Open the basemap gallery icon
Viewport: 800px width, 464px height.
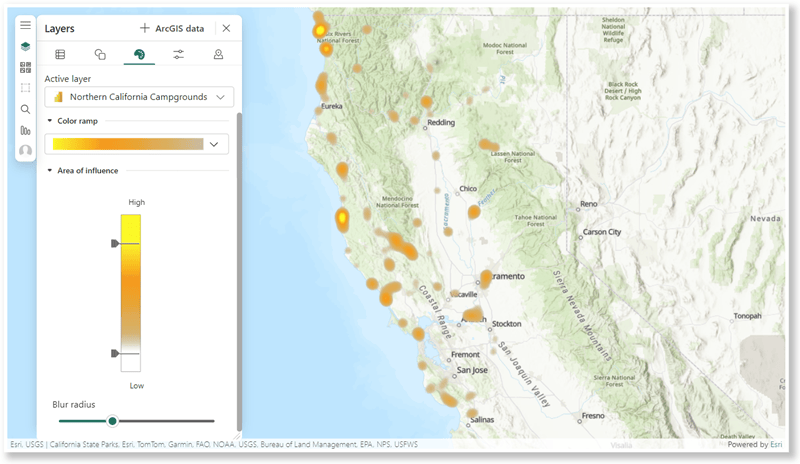click(26, 67)
